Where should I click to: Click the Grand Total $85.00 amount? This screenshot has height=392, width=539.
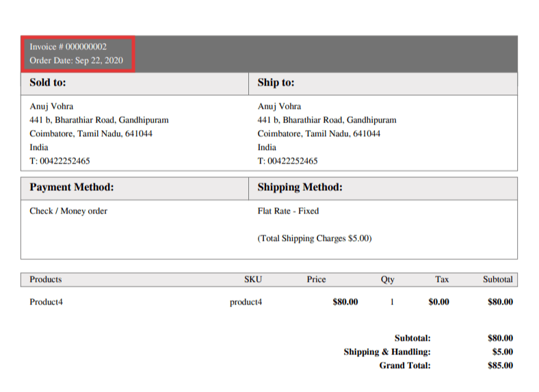tap(500, 365)
